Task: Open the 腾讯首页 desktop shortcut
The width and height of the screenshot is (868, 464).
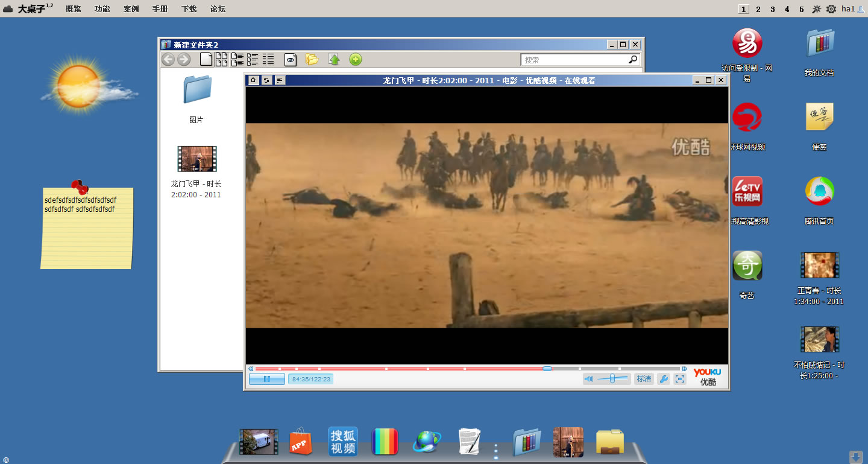Action: click(x=819, y=200)
